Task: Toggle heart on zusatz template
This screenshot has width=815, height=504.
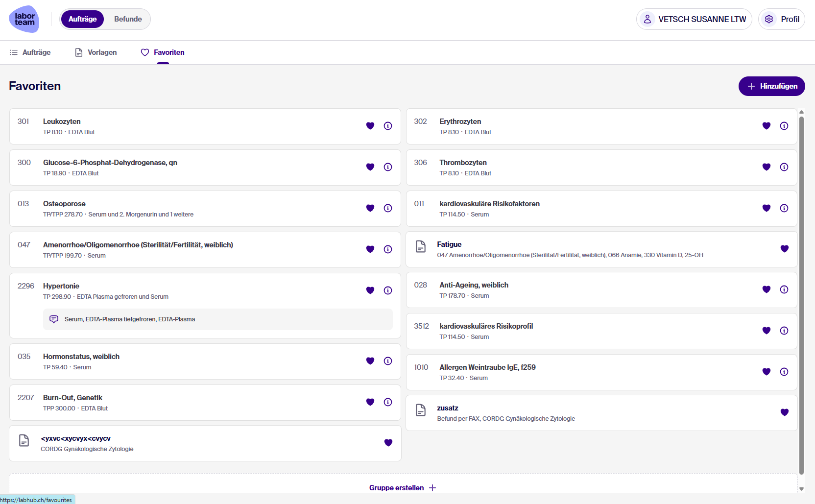Action: 785,412
